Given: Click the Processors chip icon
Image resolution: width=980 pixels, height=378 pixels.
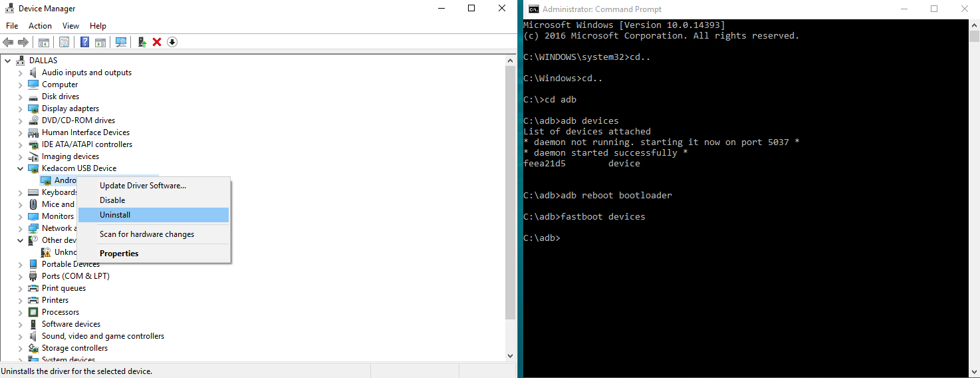Looking at the screenshot, I should [33, 312].
